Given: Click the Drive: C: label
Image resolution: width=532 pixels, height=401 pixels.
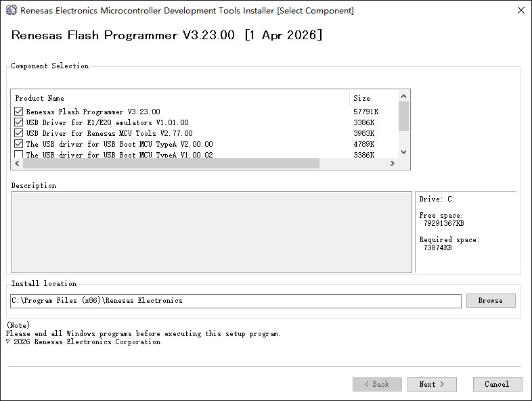Looking at the screenshot, I should (x=437, y=199).
